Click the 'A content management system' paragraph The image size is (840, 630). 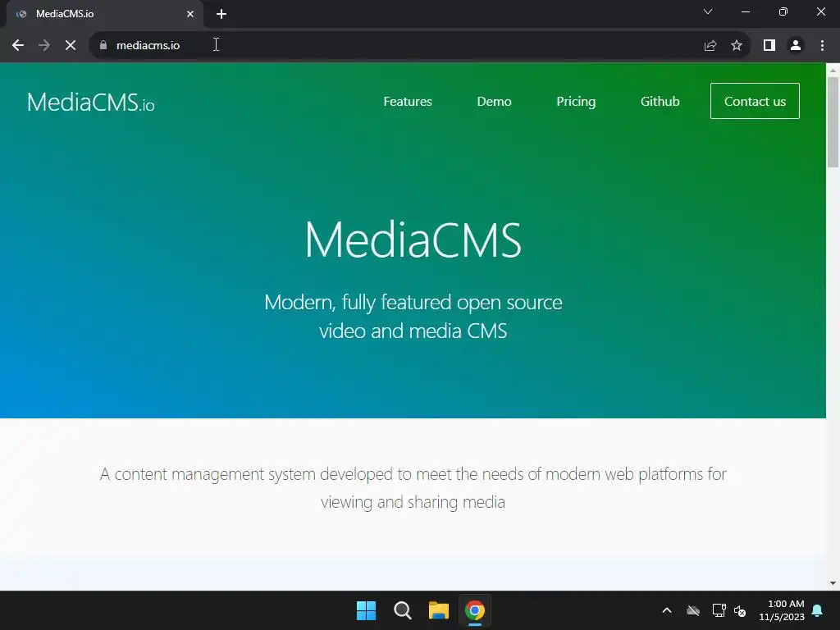(413, 488)
